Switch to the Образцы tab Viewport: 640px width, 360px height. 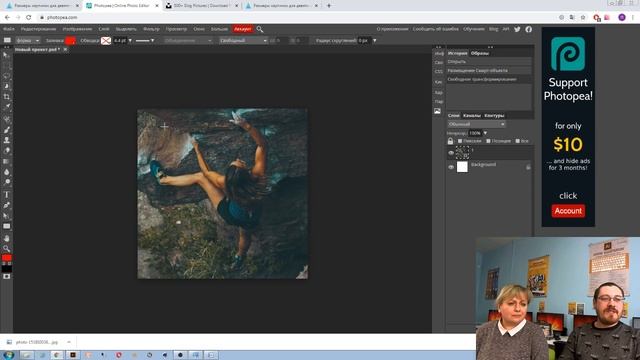[480, 53]
